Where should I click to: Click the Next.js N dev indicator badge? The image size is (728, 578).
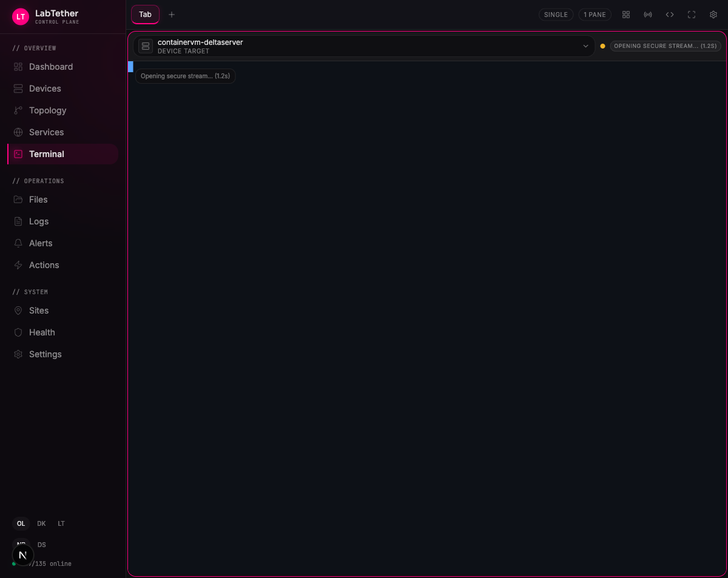click(23, 555)
